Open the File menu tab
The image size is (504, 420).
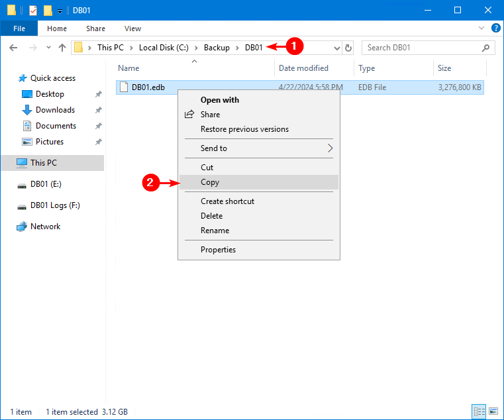(19, 28)
